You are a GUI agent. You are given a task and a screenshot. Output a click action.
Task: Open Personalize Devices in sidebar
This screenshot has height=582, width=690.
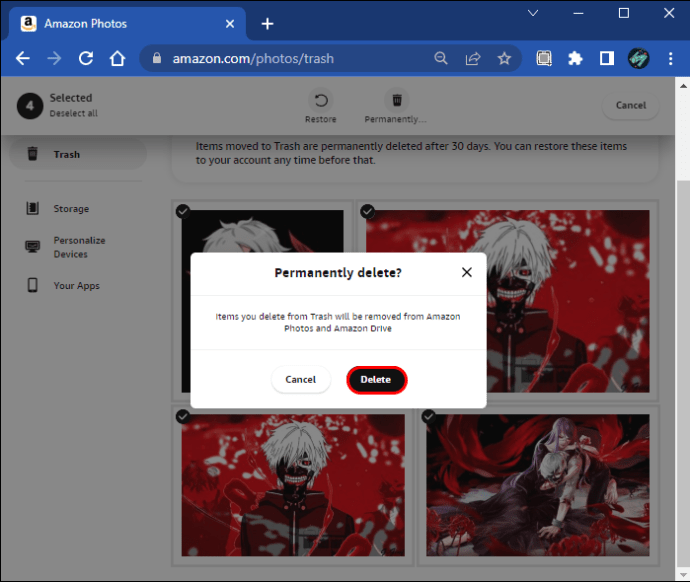point(79,247)
